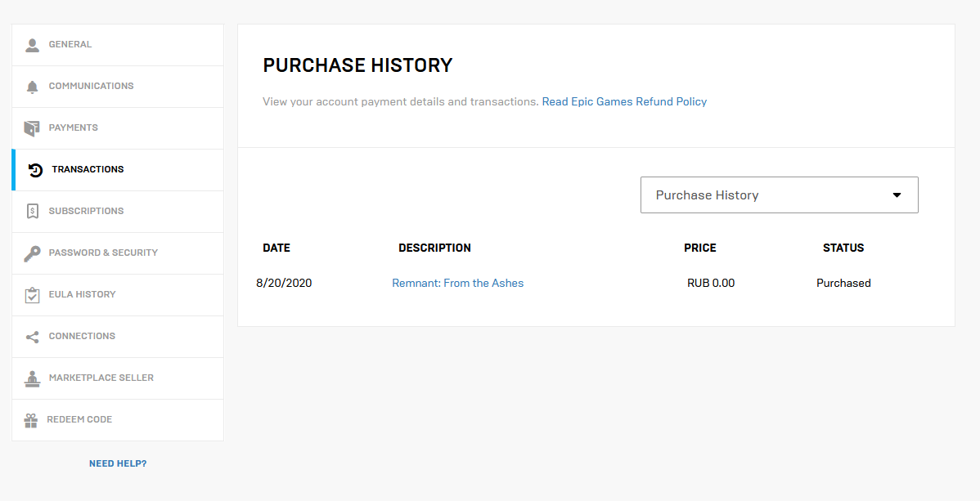Click the General profile icon
The image size is (980, 501).
[x=33, y=45]
